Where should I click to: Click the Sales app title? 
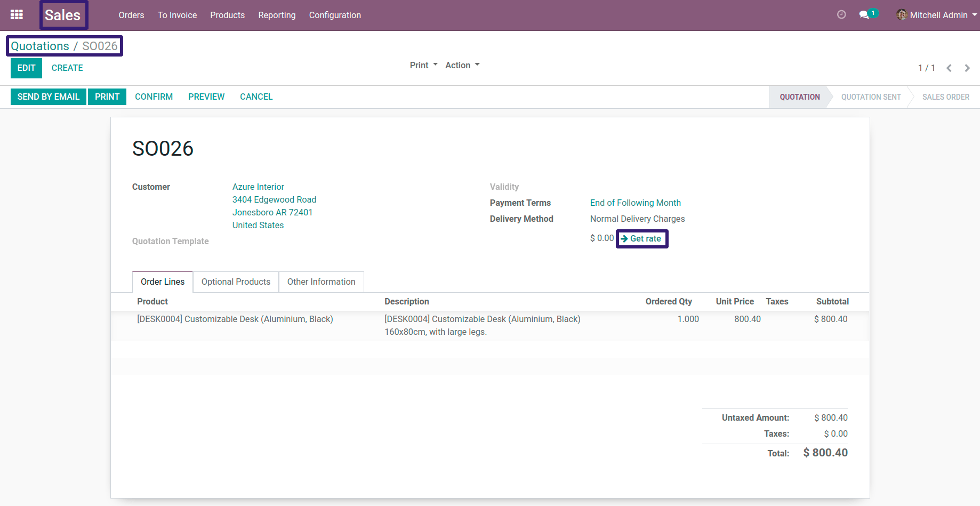63,15
